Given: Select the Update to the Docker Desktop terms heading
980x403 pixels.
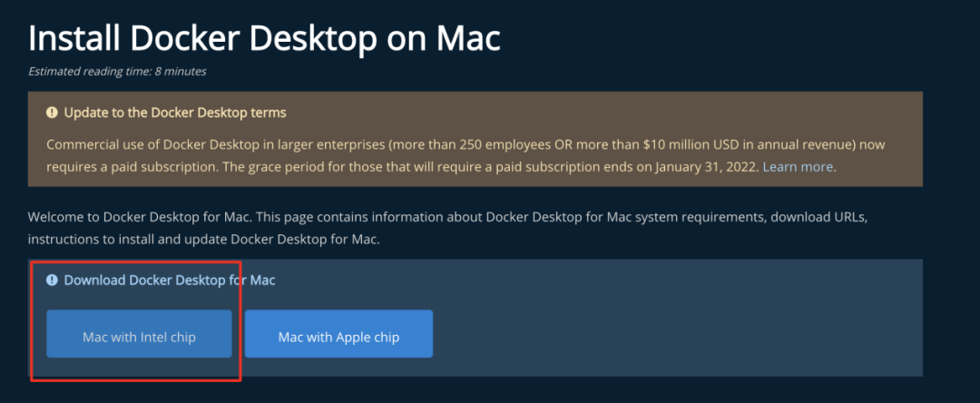Looking at the screenshot, I should coord(174,113).
